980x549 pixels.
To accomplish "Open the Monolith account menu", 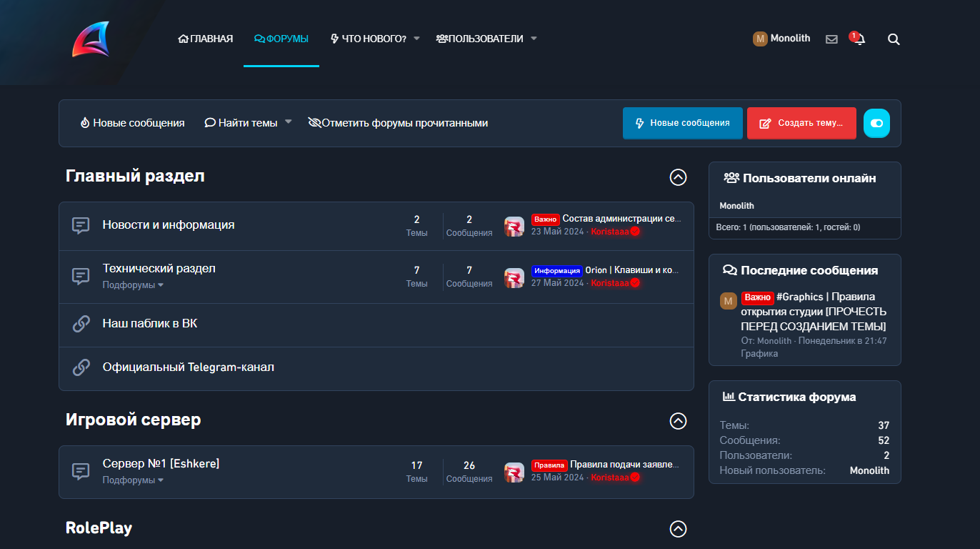I will (781, 39).
